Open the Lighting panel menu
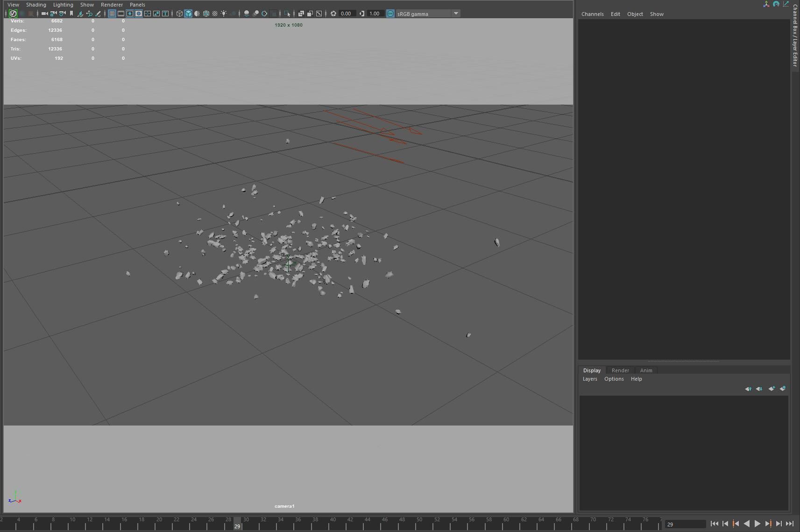This screenshot has width=800, height=532. click(63, 5)
